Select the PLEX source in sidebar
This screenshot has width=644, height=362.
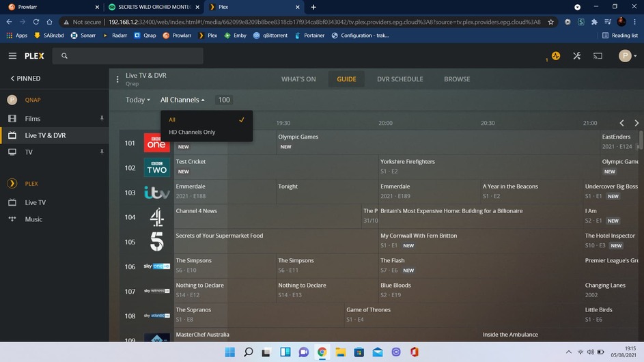[31, 184]
